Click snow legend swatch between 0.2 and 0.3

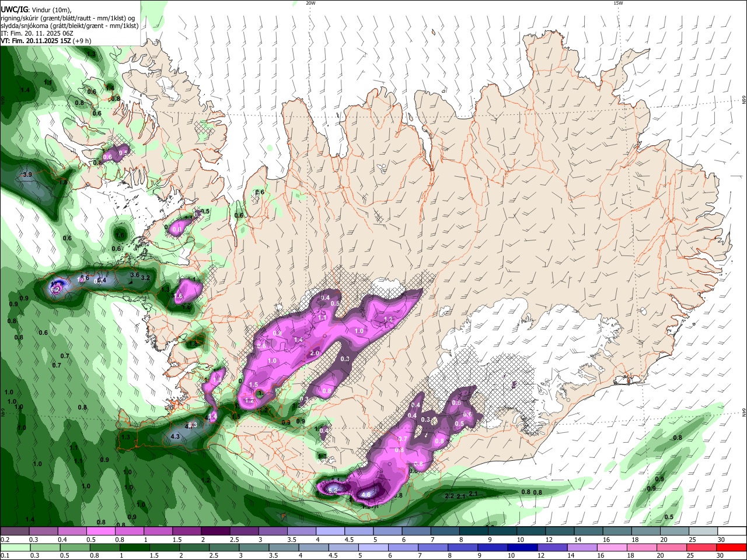click(14, 531)
